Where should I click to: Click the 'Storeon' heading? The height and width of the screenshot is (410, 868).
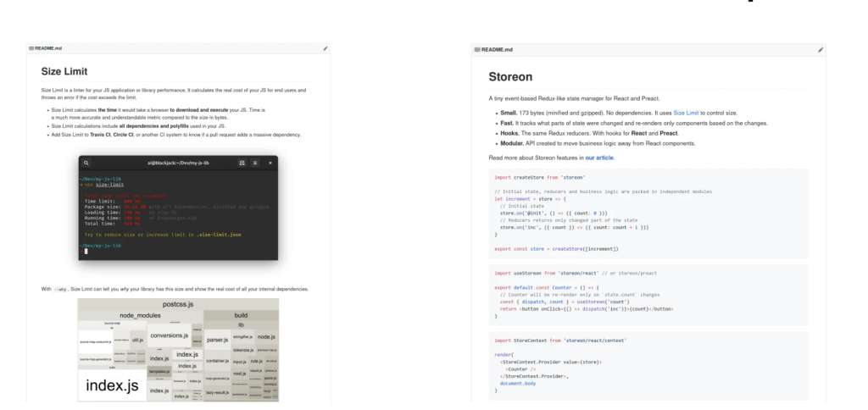(510, 77)
